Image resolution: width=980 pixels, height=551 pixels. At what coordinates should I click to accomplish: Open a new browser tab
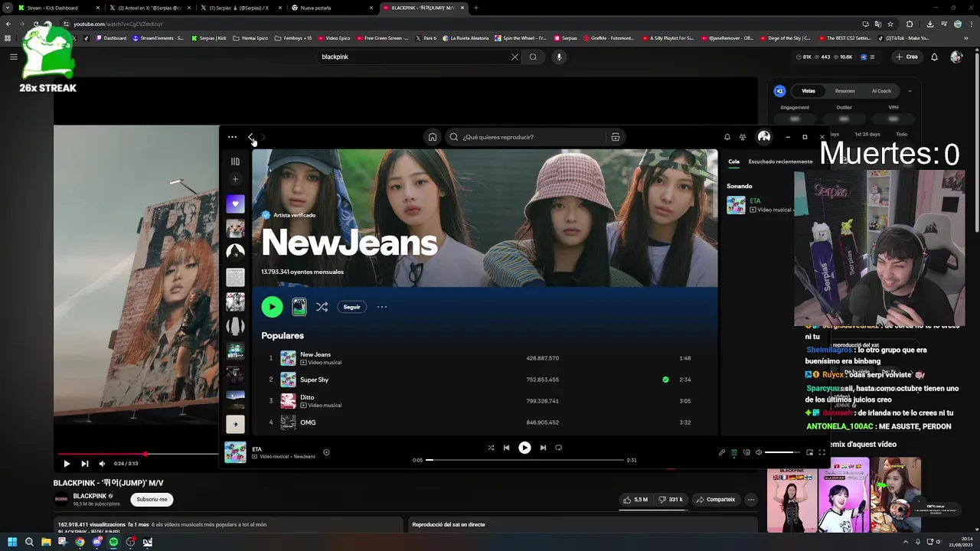click(x=476, y=8)
